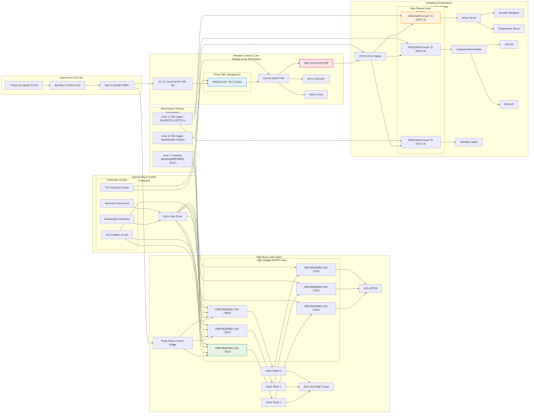Screen dimensions: 534x416
Task: Select the GPIO Control Signals node
Action: [370, 56]
